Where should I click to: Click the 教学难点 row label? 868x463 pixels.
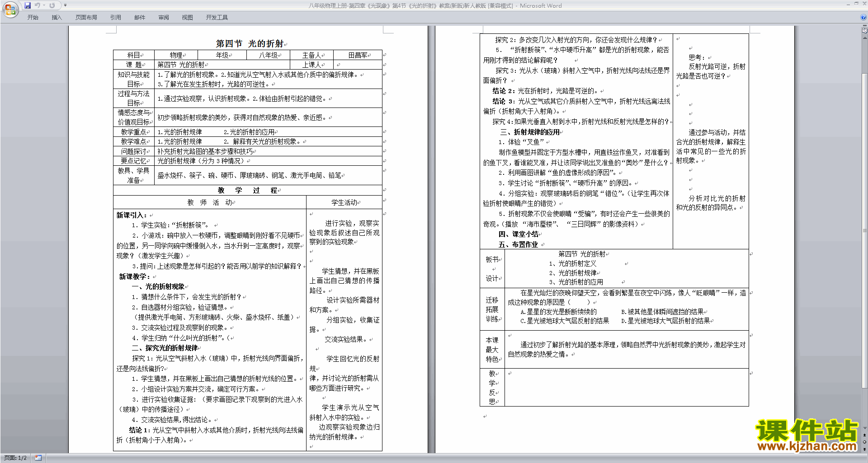[133, 141]
